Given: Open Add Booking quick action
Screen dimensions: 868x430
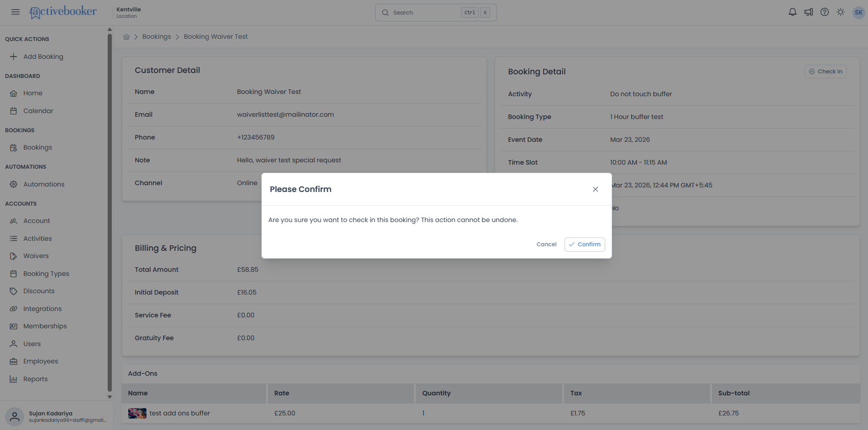Looking at the screenshot, I should click(43, 57).
